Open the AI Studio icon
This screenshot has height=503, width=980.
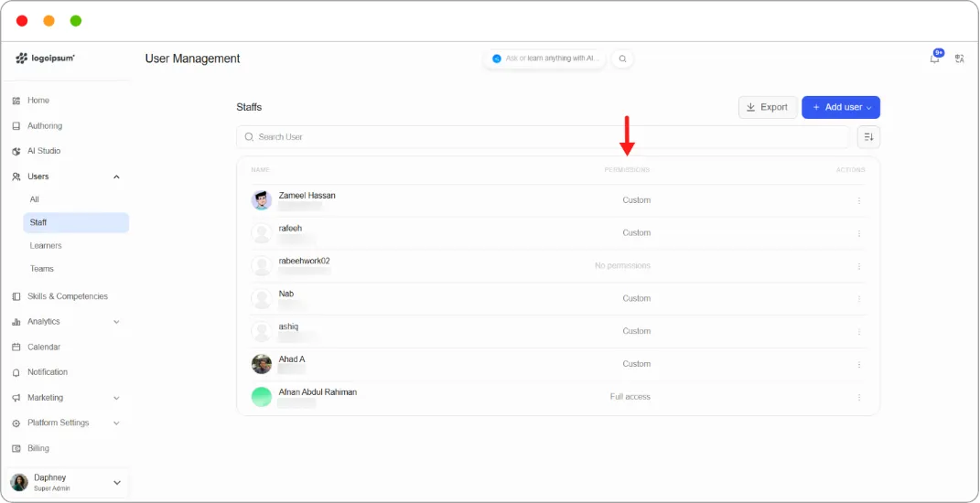tap(16, 151)
